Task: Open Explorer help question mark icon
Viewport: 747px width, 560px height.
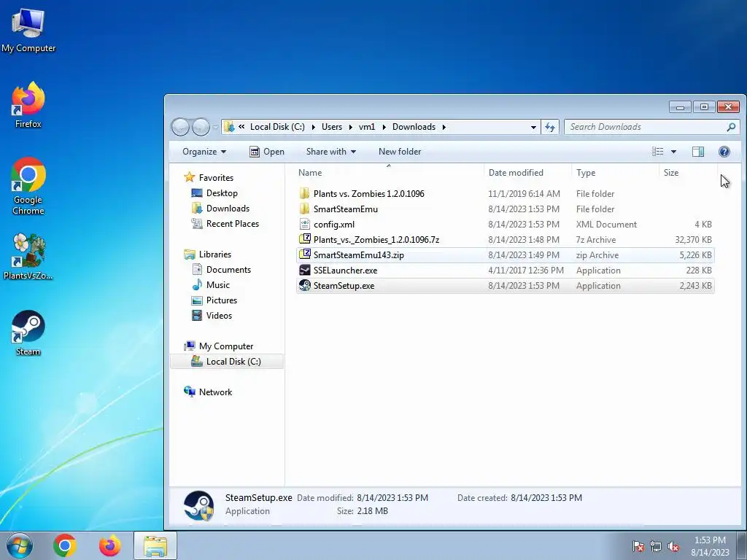Action: pos(724,152)
